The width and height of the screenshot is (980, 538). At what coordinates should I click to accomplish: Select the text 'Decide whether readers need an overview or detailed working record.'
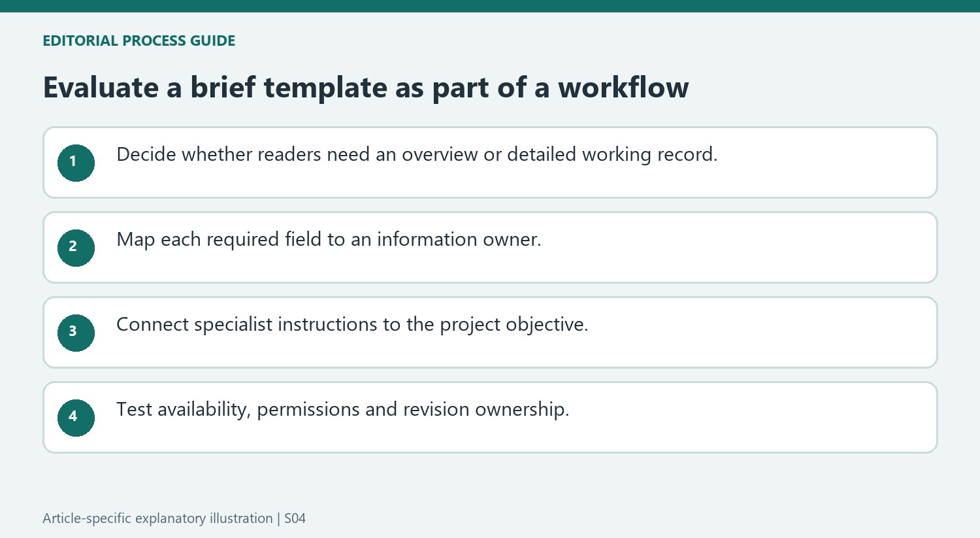click(417, 155)
